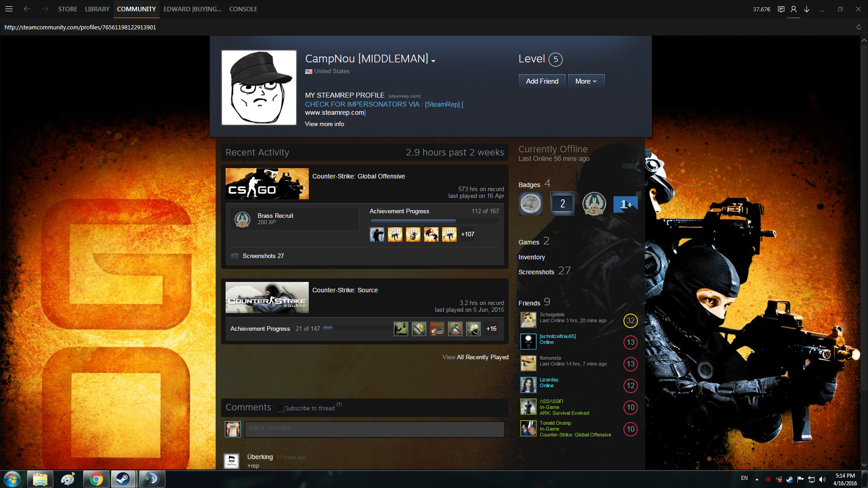Viewport: 868px width, 488px height.
Task: Launch Chrome from the taskbar
Action: coord(96,479)
